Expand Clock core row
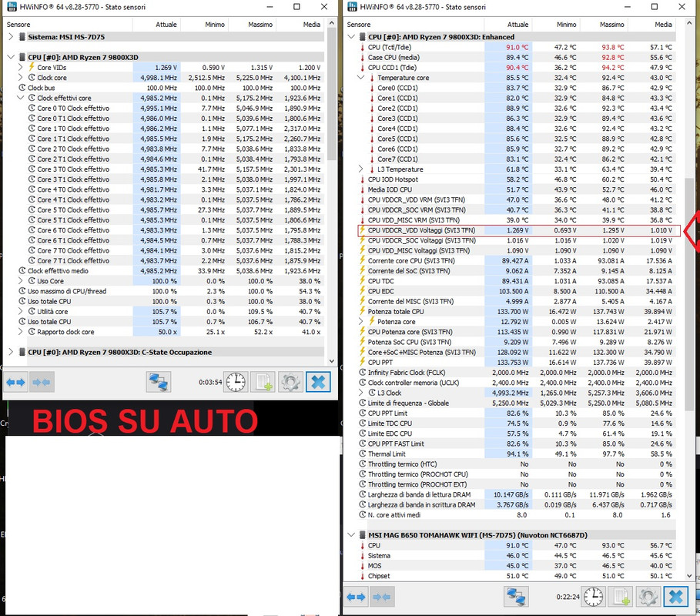The width and height of the screenshot is (700, 616). click(x=21, y=78)
